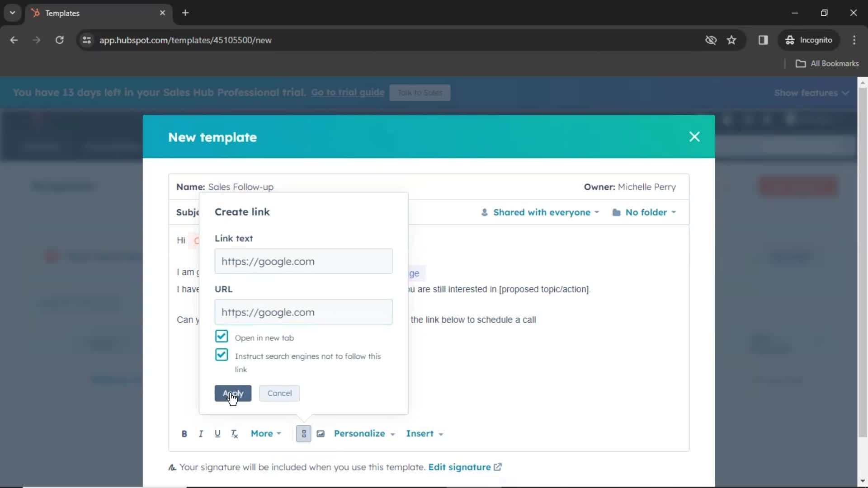Viewport: 868px width, 488px height.
Task: Open the browser side panel icon
Action: (763, 40)
